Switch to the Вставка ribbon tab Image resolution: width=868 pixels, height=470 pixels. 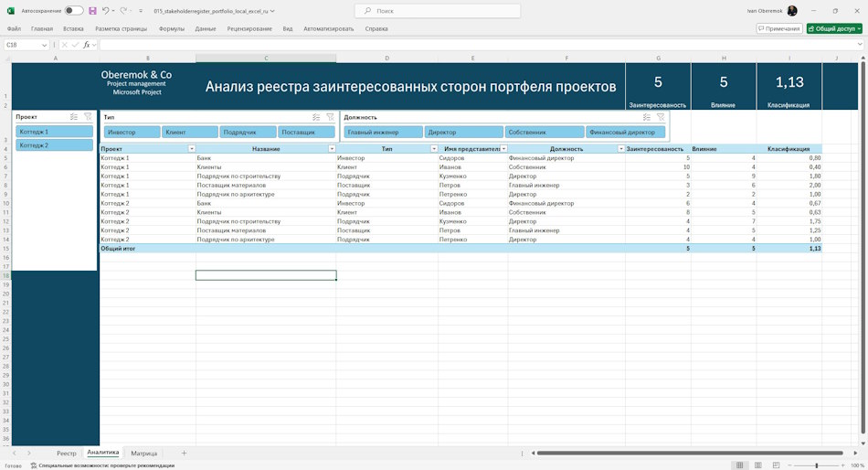click(73, 29)
